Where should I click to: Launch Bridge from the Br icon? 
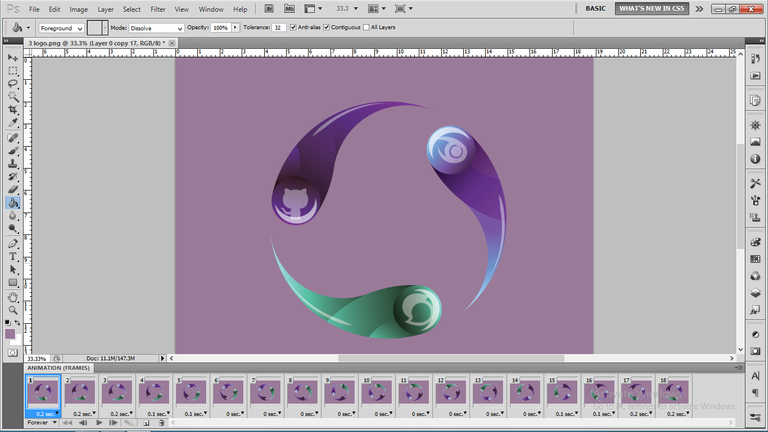coord(269,8)
